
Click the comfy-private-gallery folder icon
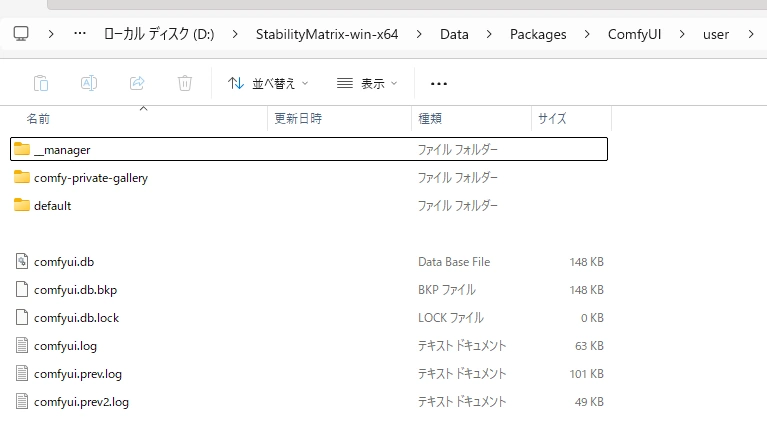[x=22, y=177]
